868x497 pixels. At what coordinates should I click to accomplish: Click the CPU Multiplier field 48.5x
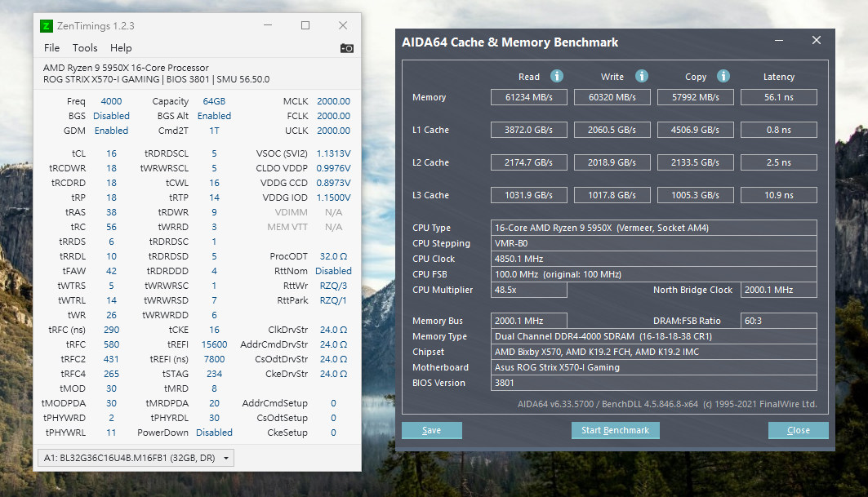[528, 290]
